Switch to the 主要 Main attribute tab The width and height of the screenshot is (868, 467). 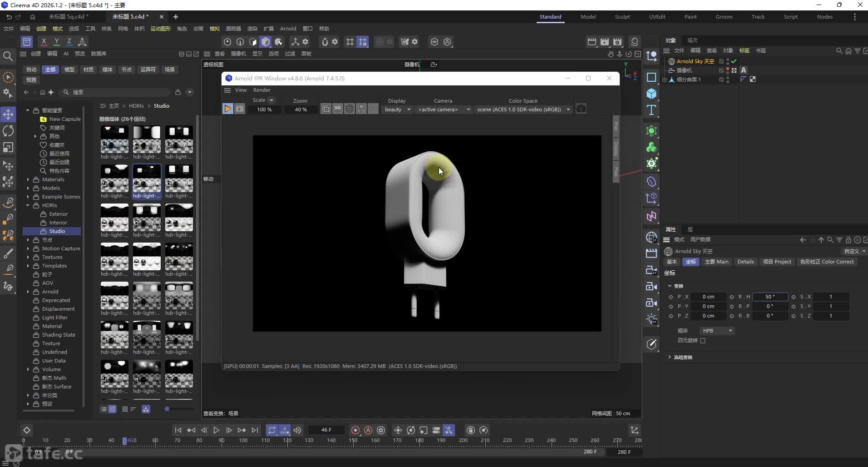[x=716, y=262]
